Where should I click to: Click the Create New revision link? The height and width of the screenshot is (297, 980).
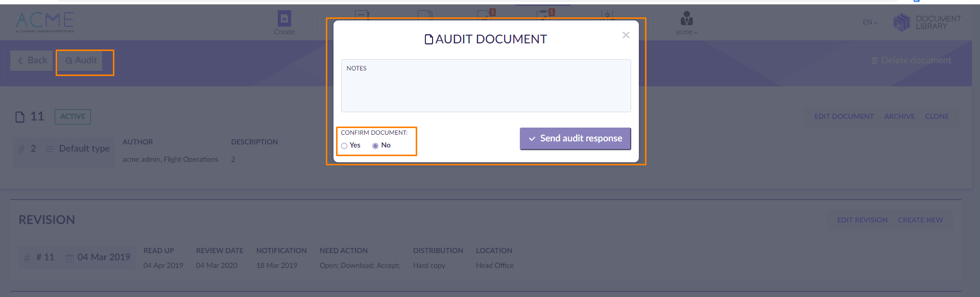point(920,220)
